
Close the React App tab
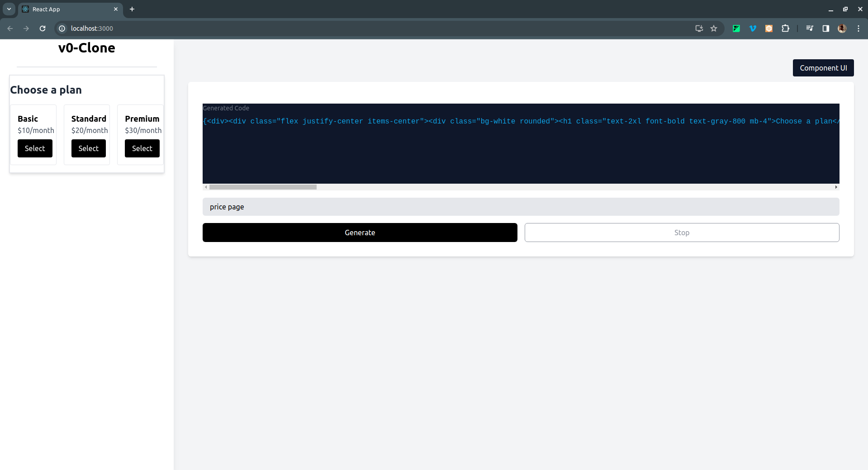116,9
